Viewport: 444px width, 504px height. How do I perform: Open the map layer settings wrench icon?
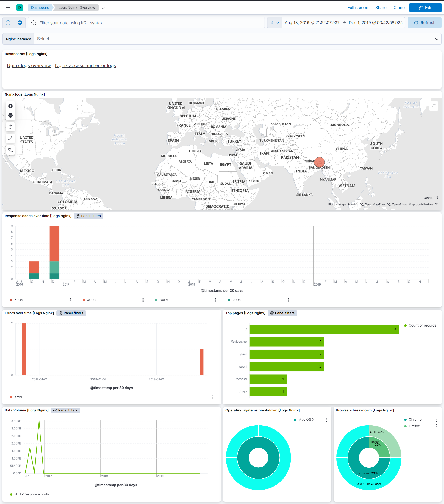coord(10,150)
